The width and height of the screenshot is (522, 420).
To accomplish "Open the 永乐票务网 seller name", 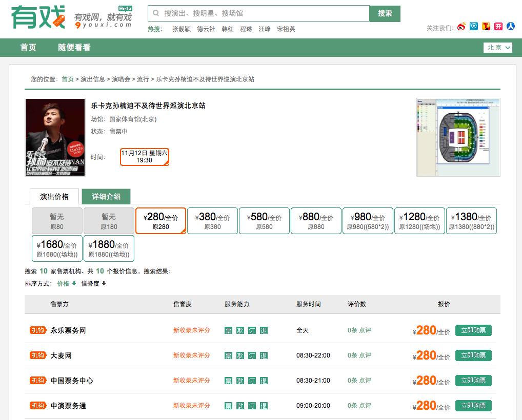I will (x=68, y=330).
